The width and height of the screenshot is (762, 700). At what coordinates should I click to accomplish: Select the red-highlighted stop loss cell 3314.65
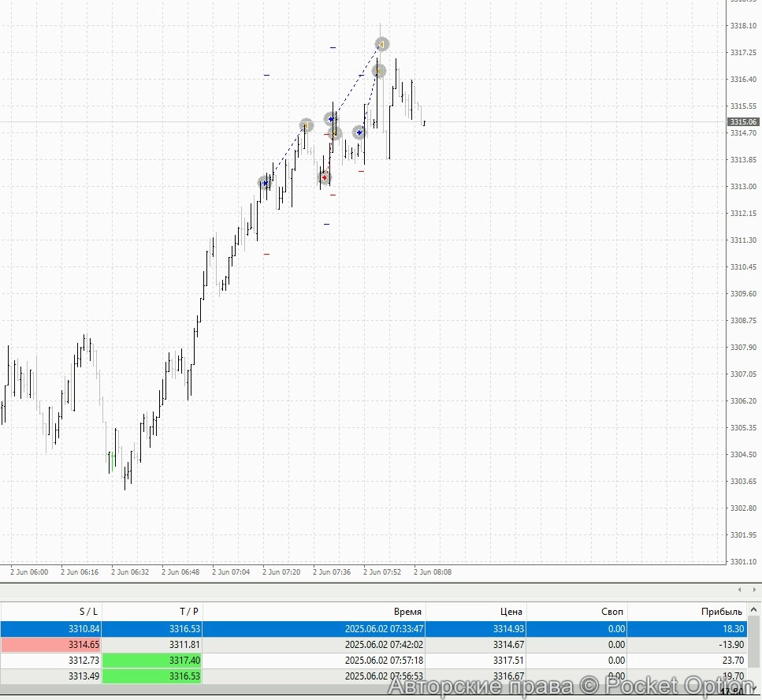pos(50,645)
